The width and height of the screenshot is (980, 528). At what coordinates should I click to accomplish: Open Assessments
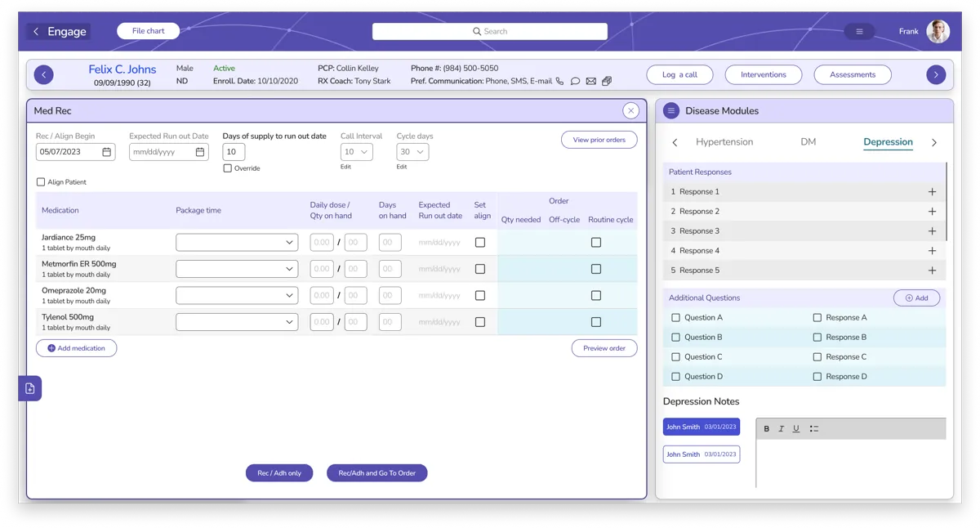click(x=853, y=74)
